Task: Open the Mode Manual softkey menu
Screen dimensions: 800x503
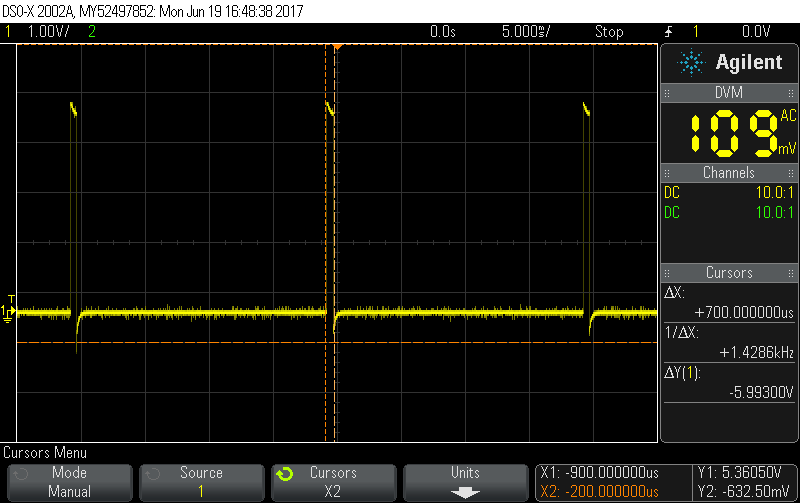Action: coord(69,482)
